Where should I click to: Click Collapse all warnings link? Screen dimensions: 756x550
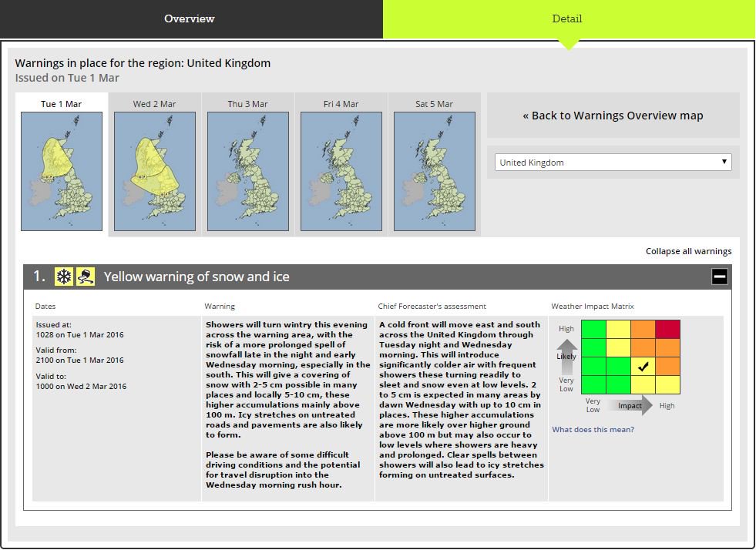pos(688,251)
